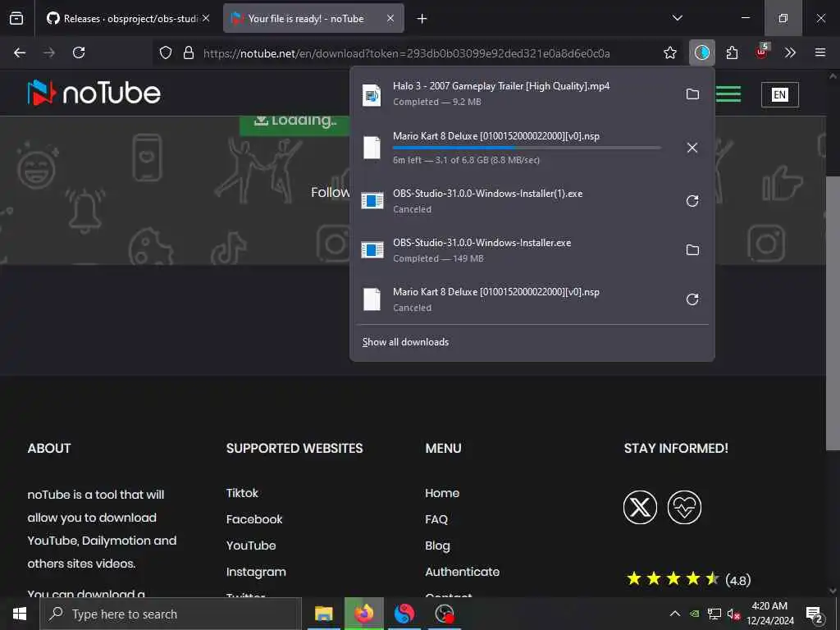
Task: Click the Mario Kart download progress bar
Action: (x=526, y=148)
